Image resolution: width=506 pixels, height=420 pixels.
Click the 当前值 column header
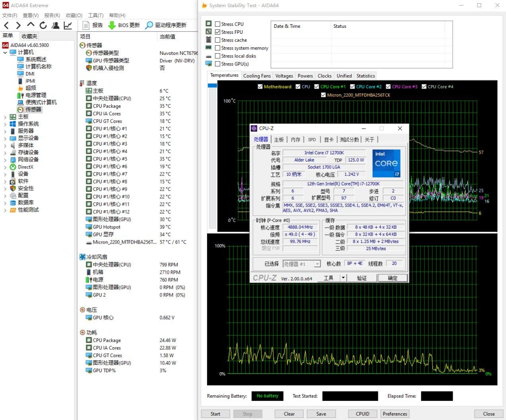167,37
